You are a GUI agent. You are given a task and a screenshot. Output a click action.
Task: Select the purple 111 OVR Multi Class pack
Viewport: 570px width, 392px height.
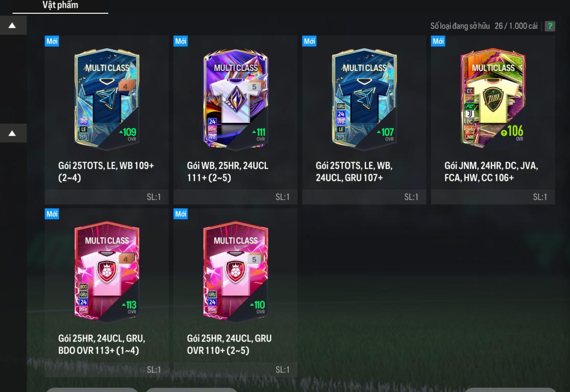coord(236,99)
